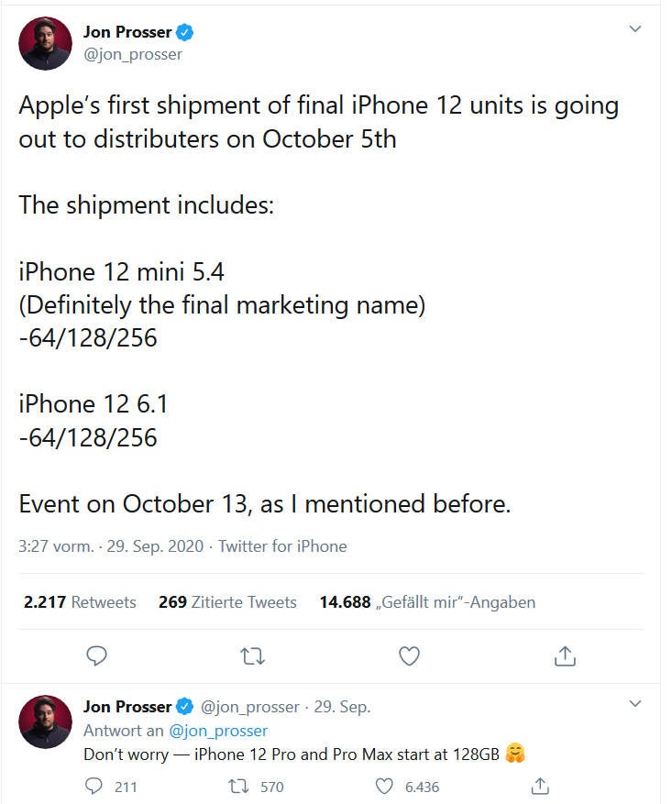Retweet the reply about 128GB storage
The height and width of the screenshot is (804, 672).
[x=238, y=786]
